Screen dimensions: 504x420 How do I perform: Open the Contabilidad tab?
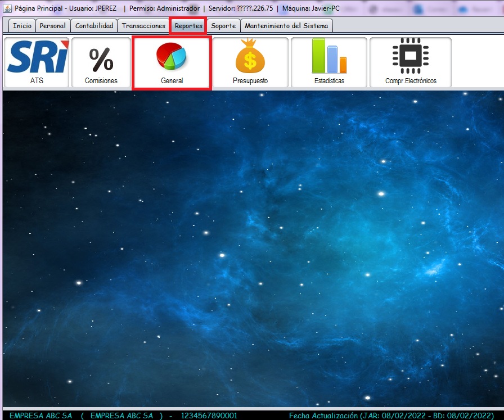tap(94, 26)
